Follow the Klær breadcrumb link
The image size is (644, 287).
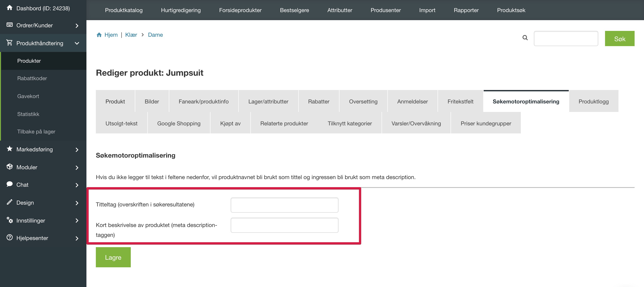(x=131, y=35)
